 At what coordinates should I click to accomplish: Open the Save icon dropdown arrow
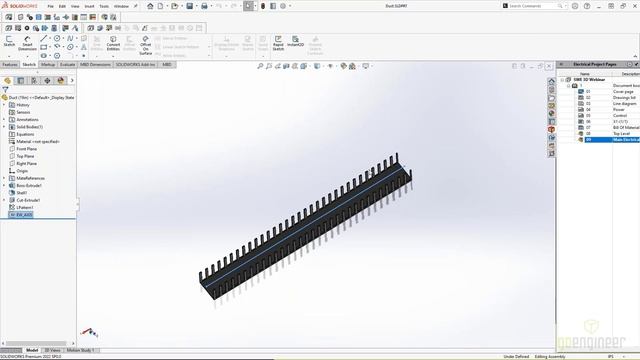coord(196,6)
